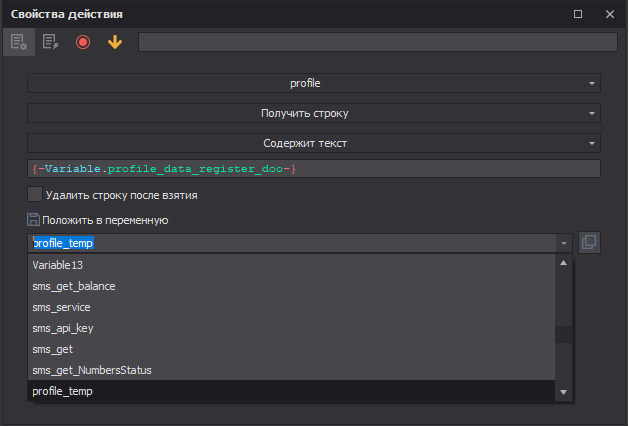Toggle 'Удалить строку после взятия' checkbox
The width and height of the screenshot is (630, 426).
[x=35, y=195]
